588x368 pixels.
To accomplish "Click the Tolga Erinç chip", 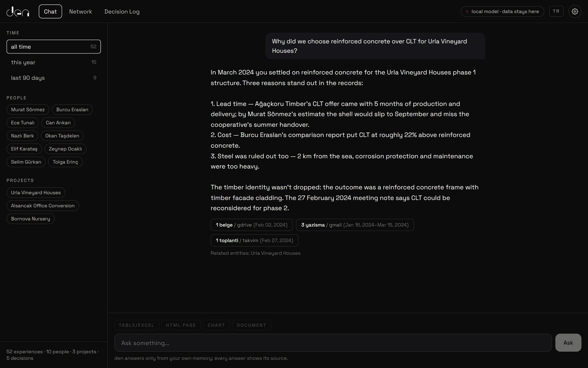I will (65, 162).
